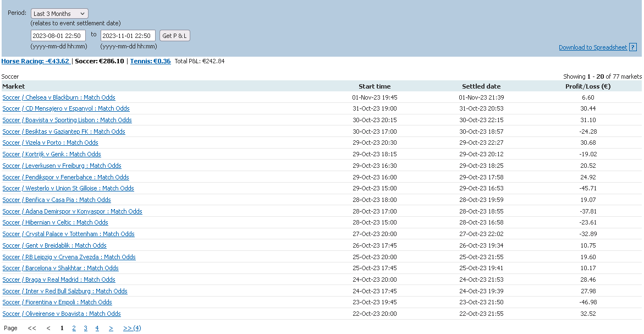Click the Settled date column header

[481, 86]
